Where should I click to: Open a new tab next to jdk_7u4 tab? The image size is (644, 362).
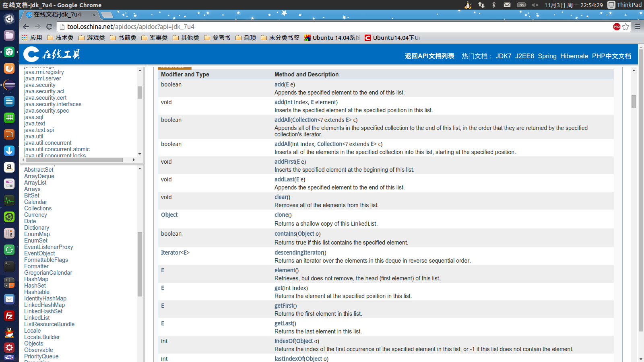pos(107,15)
